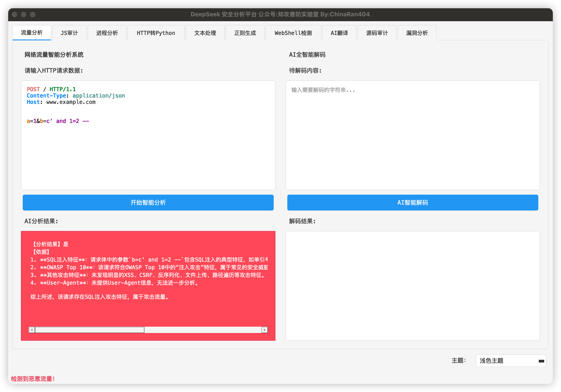561x392 pixels.
Task: Focus the 待解码内容 input box
Action: coord(412,135)
